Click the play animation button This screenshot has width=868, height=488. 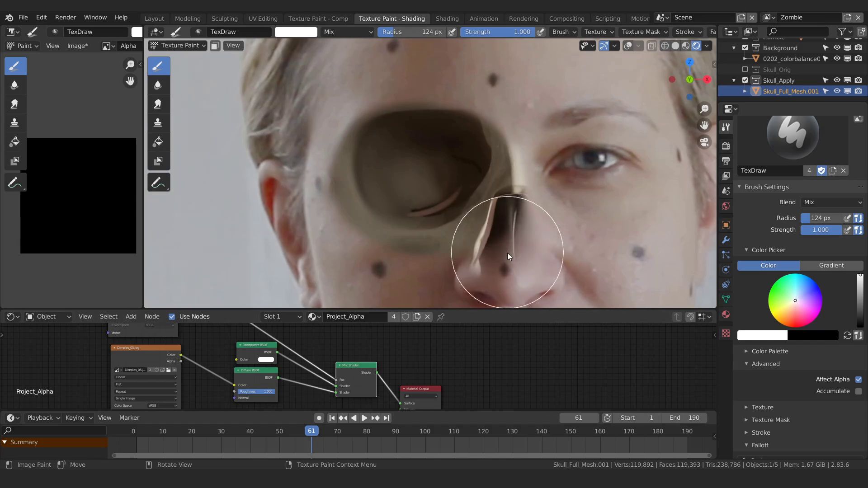(x=364, y=418)
